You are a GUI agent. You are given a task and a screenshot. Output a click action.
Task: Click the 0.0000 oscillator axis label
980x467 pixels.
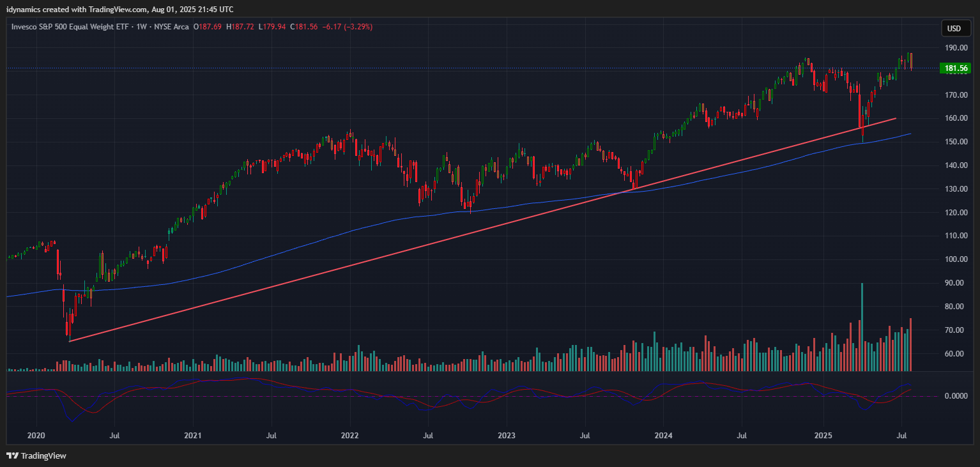955,396
